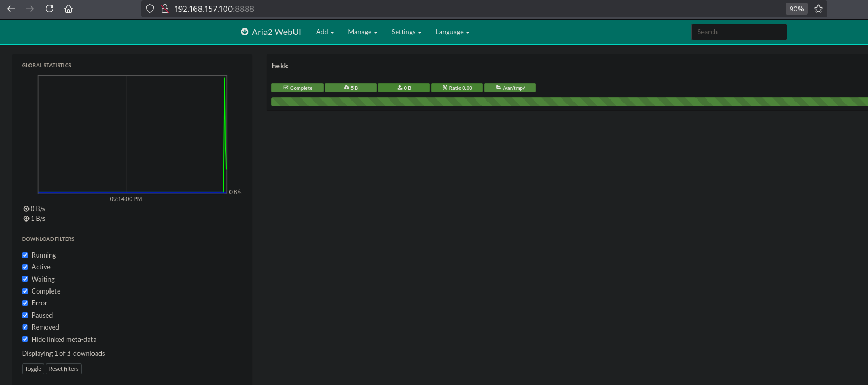
Task: Go to the browser home icon
Action: point(68,9)
